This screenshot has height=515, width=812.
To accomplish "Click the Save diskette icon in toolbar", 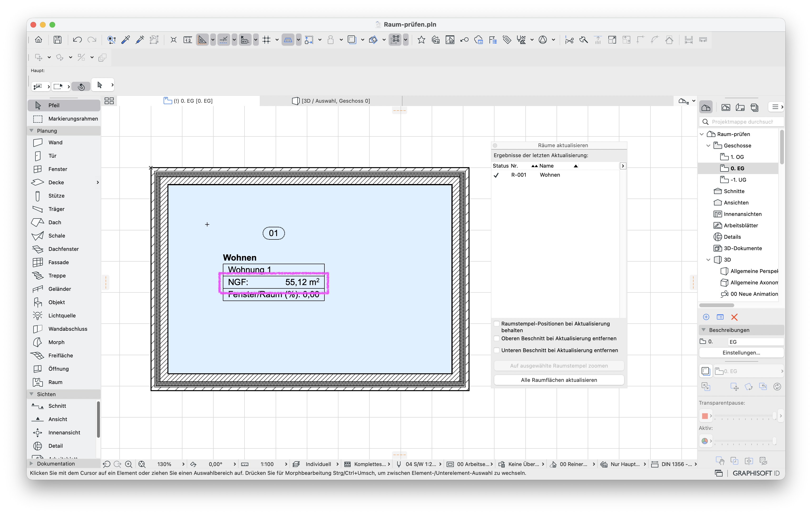I will click(x=58, y=40).
